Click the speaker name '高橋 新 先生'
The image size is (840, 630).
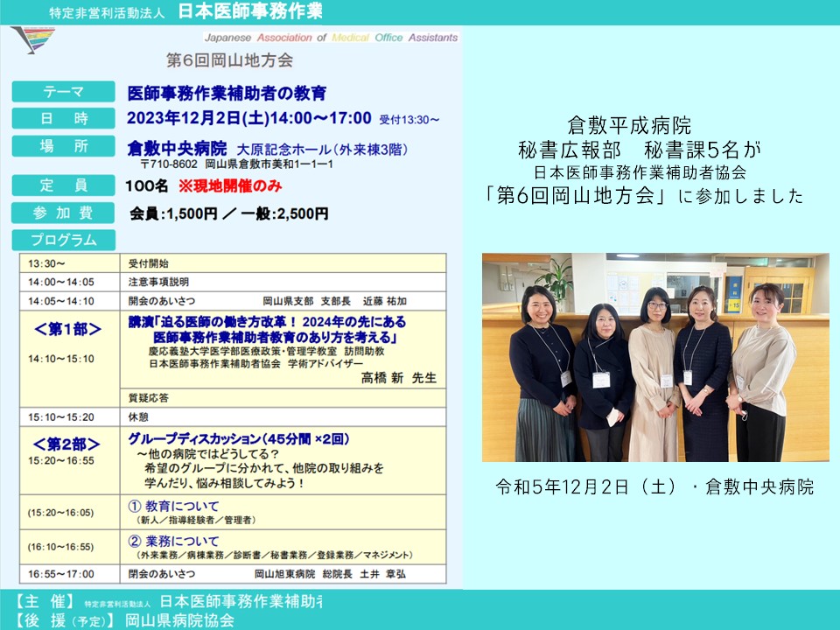click(x=399, y=378)
